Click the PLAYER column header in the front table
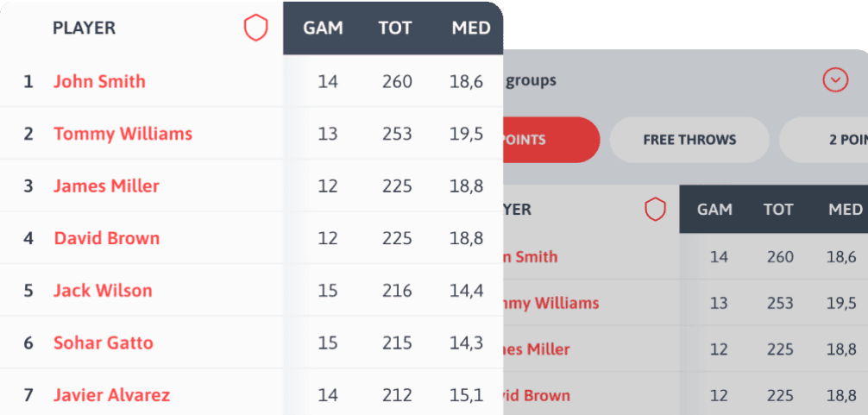The image size is (868, 415). coord(84,28)
